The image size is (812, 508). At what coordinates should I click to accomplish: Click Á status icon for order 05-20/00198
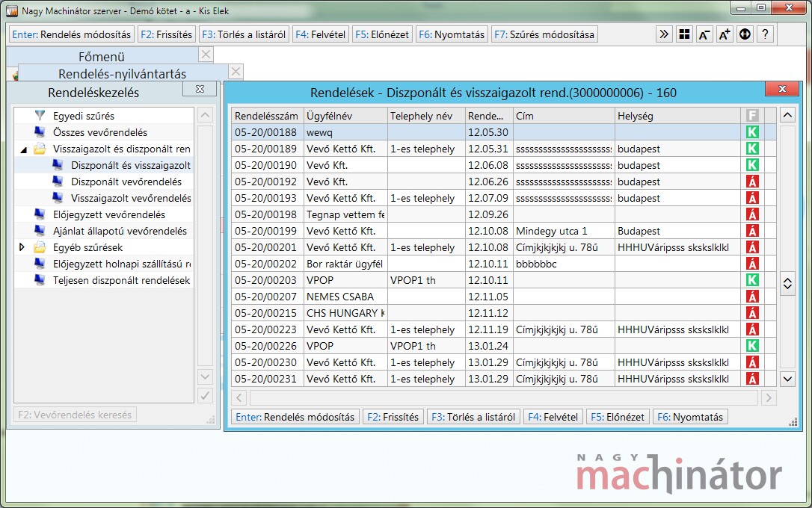752,214
